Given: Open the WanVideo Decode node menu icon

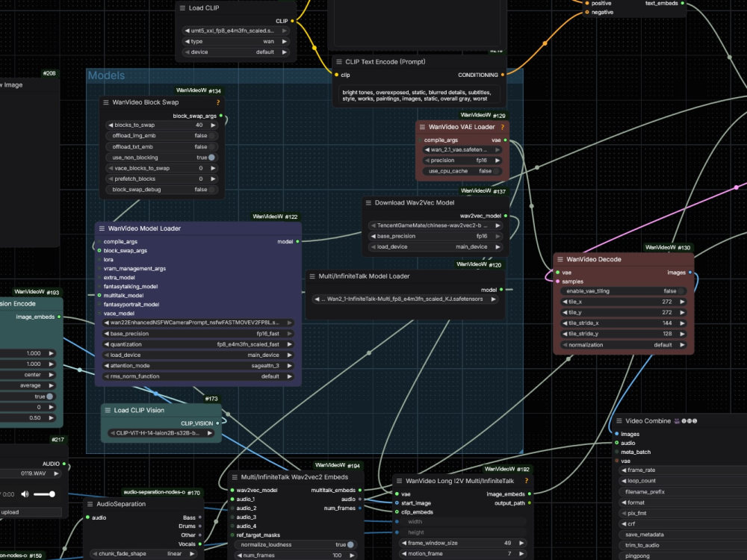Looking at the screenshot, I should click(560, 260).
